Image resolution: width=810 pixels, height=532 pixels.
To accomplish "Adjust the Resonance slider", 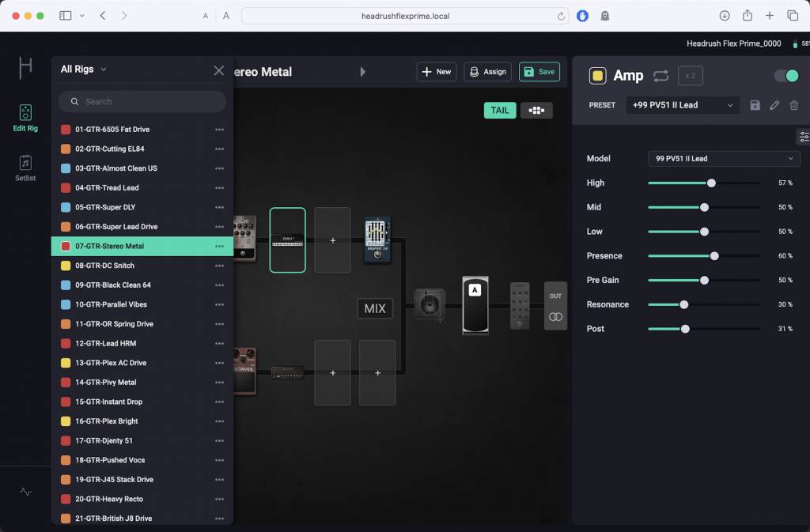I will coord(703,304).
